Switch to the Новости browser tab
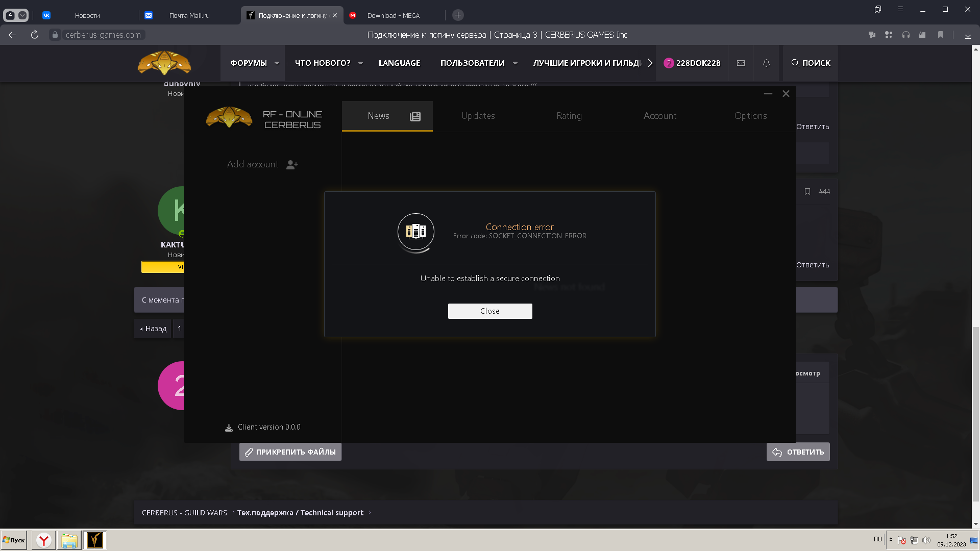Screen dimensions: 980x551 coord(87,16)
